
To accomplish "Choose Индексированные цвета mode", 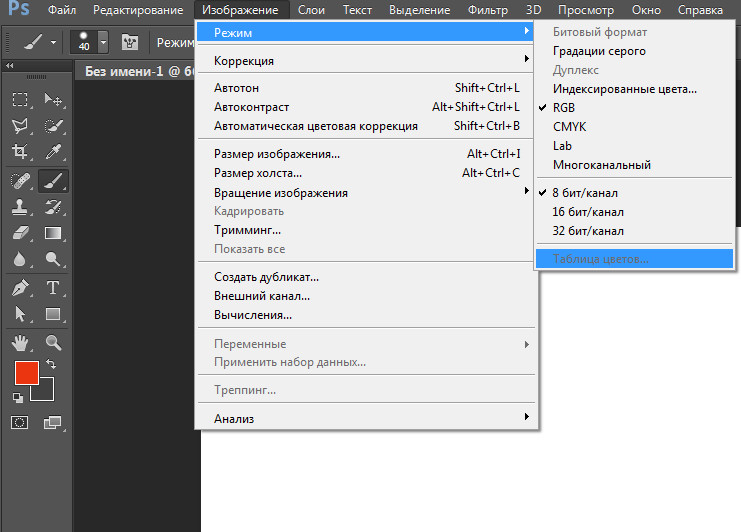I will click(625, 89).
